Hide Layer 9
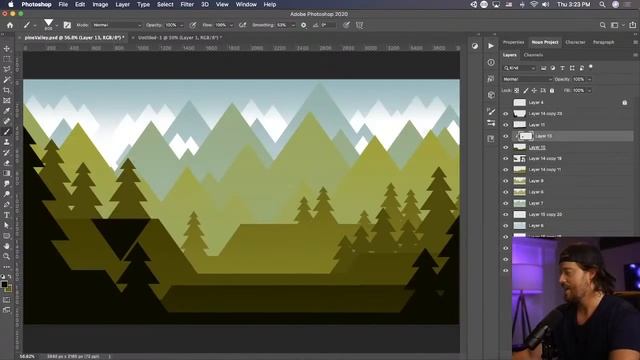Image resolution: width=640 pixels, height=360 pixels. point(506,181)
